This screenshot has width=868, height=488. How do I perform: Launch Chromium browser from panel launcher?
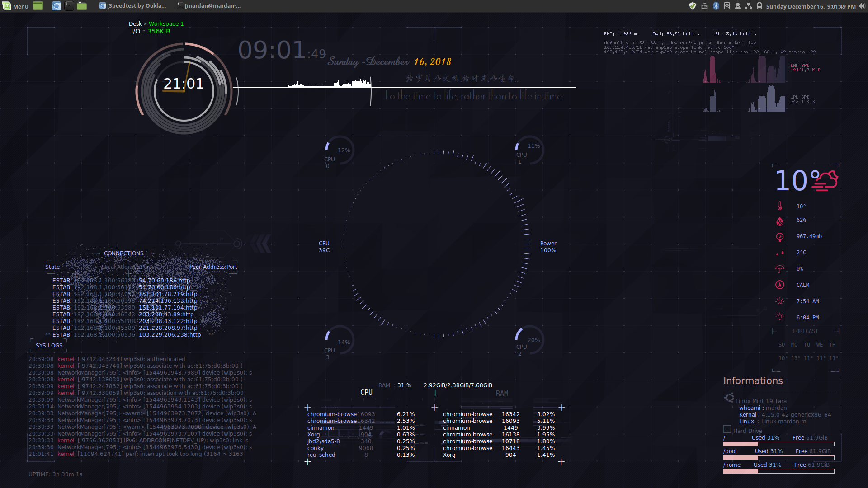point(56,6)
